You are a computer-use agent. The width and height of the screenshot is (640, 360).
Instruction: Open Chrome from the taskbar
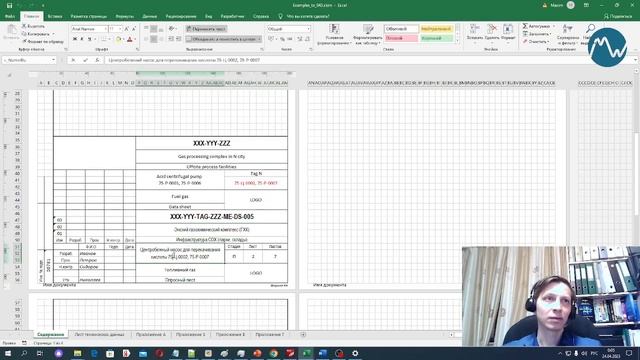point(273,353)
